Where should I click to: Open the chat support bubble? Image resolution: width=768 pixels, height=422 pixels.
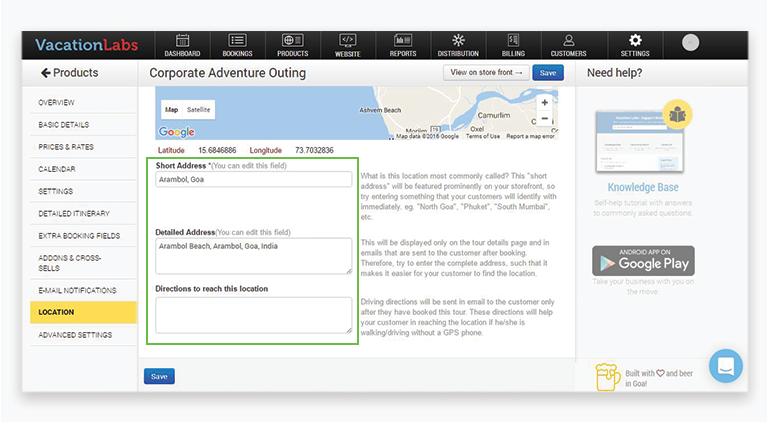coord(726,366)
